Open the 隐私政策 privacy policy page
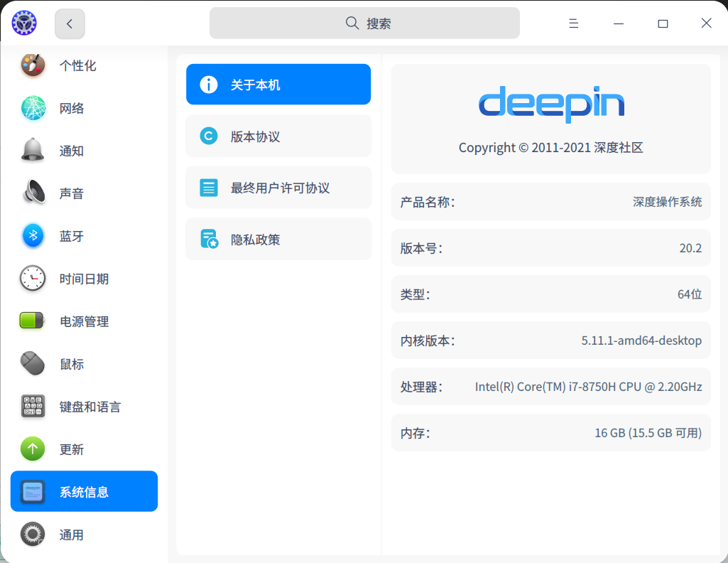 point(278,240)
